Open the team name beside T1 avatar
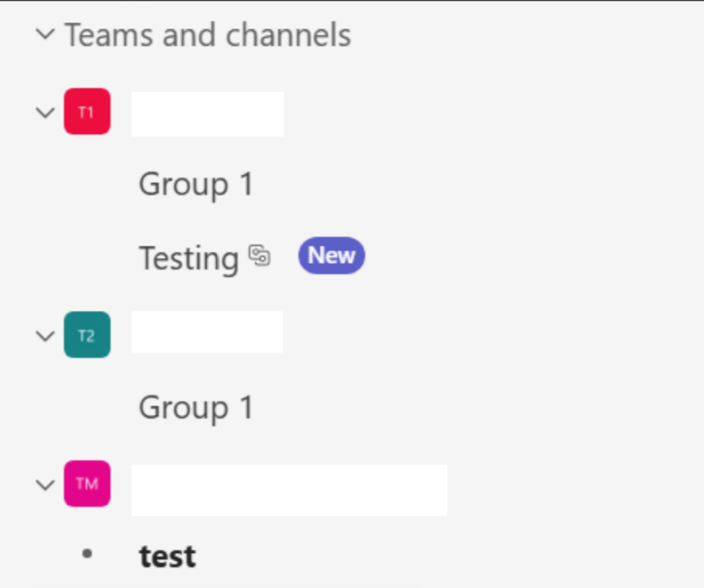 (208, 114)
